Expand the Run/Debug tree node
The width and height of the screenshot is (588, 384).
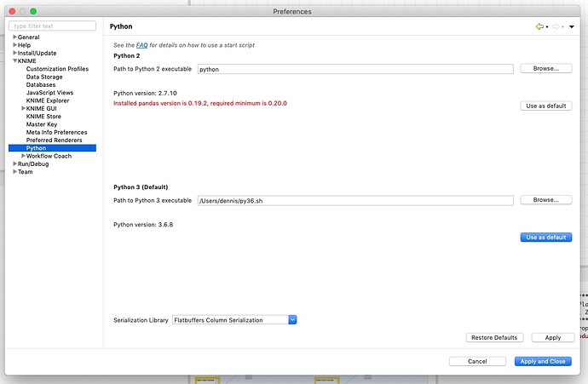14,163
